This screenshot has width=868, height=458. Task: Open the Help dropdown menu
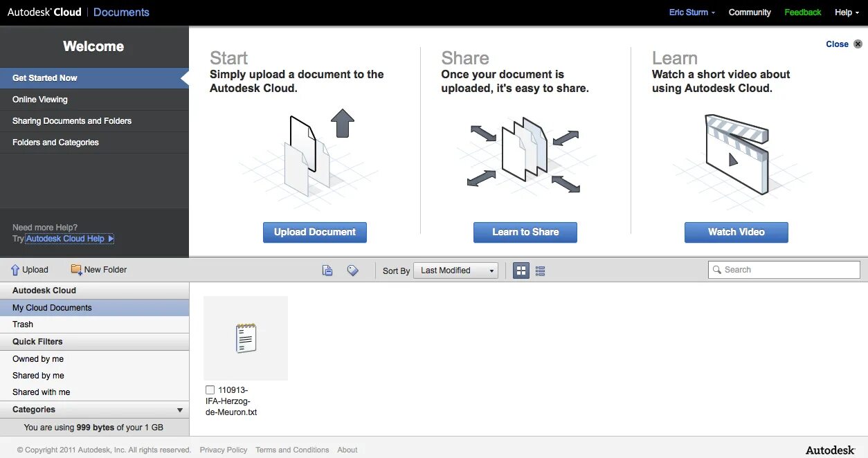pos(847,12)
